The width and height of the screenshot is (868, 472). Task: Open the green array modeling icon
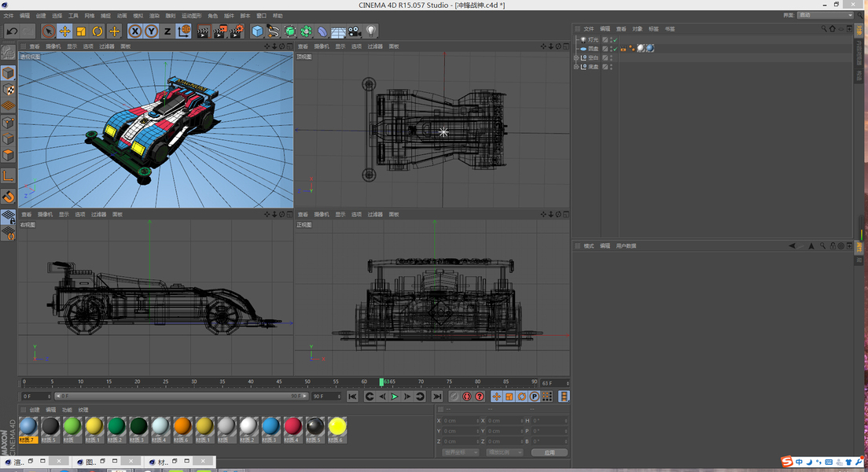(306, 31)
